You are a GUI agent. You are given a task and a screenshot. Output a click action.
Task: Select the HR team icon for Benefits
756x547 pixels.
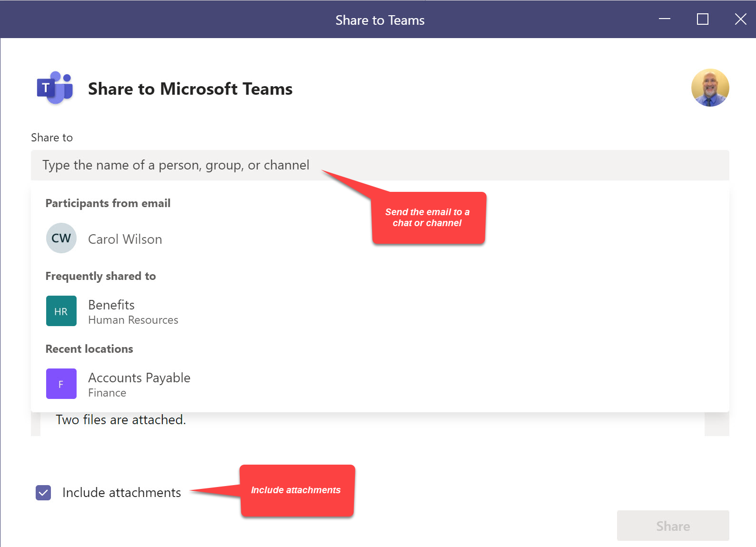pyautogui.click(x=61, y=311)
